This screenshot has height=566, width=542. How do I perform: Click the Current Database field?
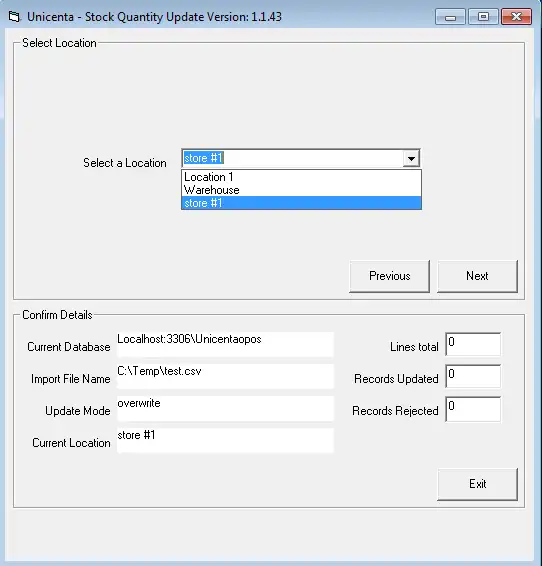pos(225,344)
